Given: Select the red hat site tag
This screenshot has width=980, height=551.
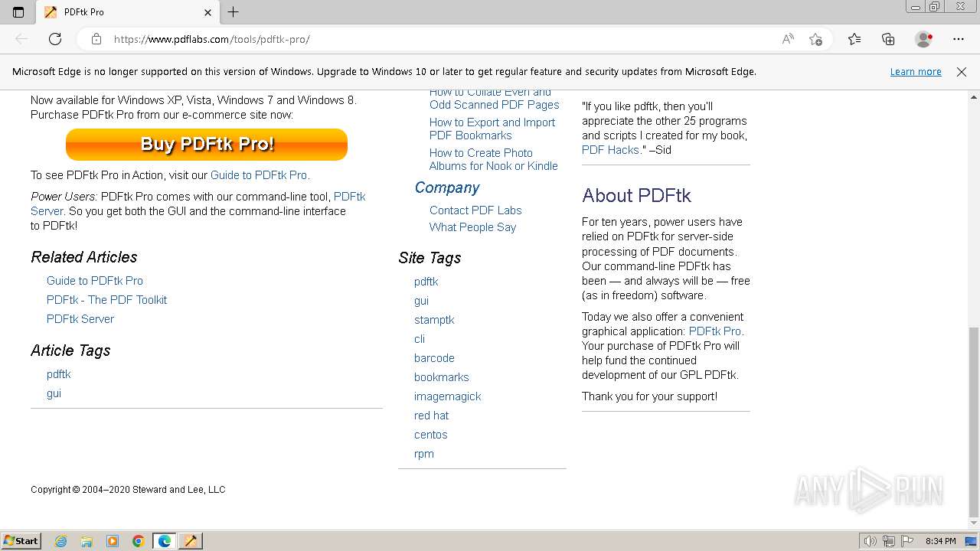Looking at the screenshot, I should (x=432, y=416).
